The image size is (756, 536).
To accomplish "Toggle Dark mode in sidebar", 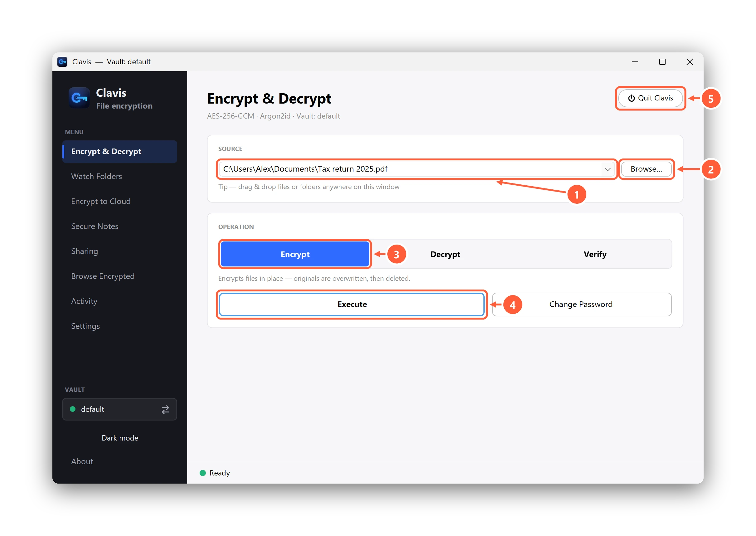I will tap(120, 438).
